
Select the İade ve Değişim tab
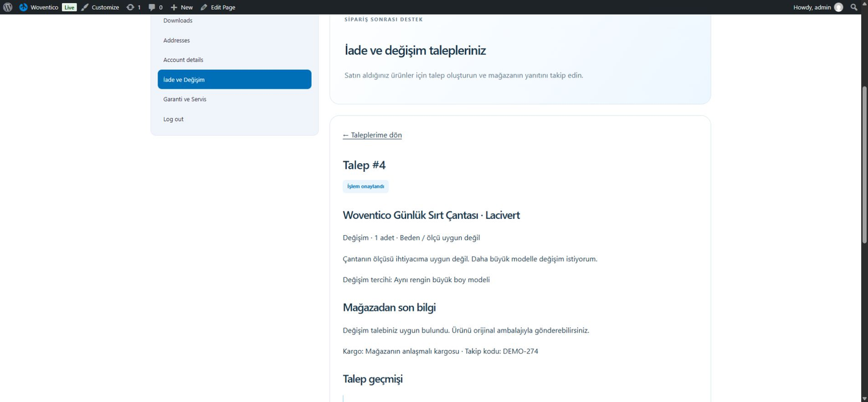(x=234, y=79)
